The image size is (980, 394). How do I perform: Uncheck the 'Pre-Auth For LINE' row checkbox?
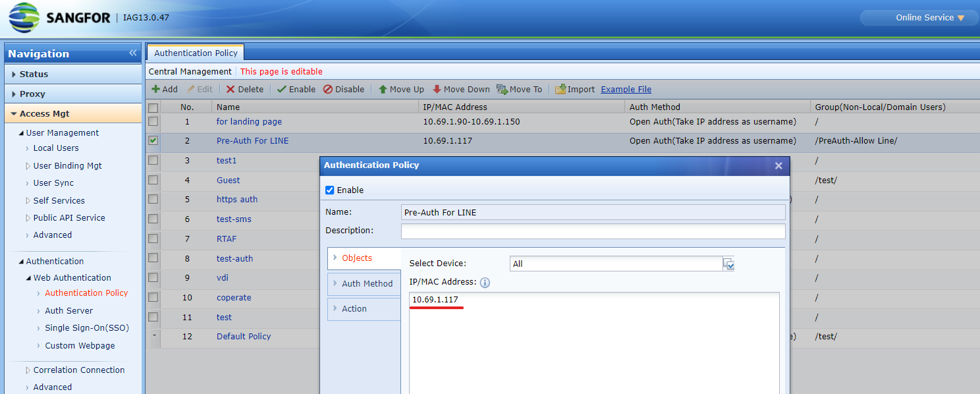click(153, 140)
